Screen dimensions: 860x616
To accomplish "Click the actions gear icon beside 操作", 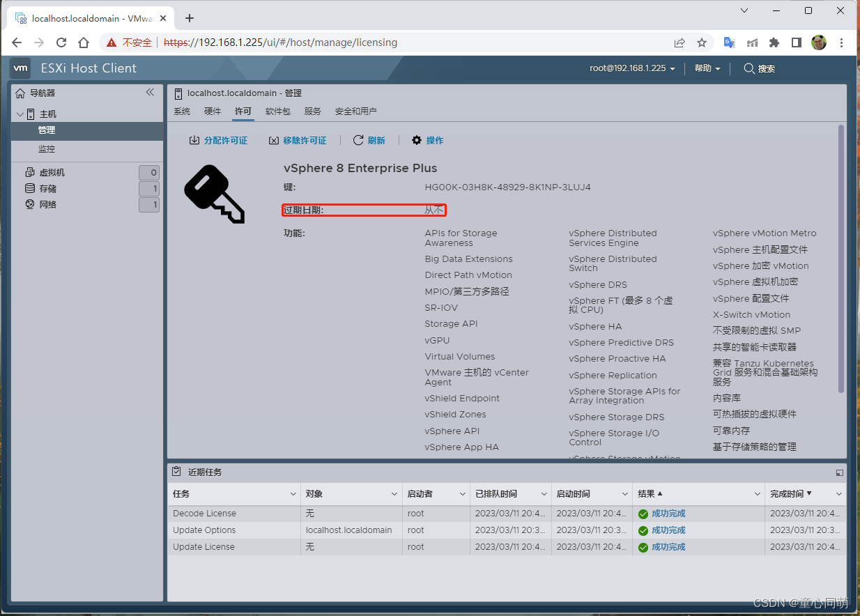I will 417,140.
